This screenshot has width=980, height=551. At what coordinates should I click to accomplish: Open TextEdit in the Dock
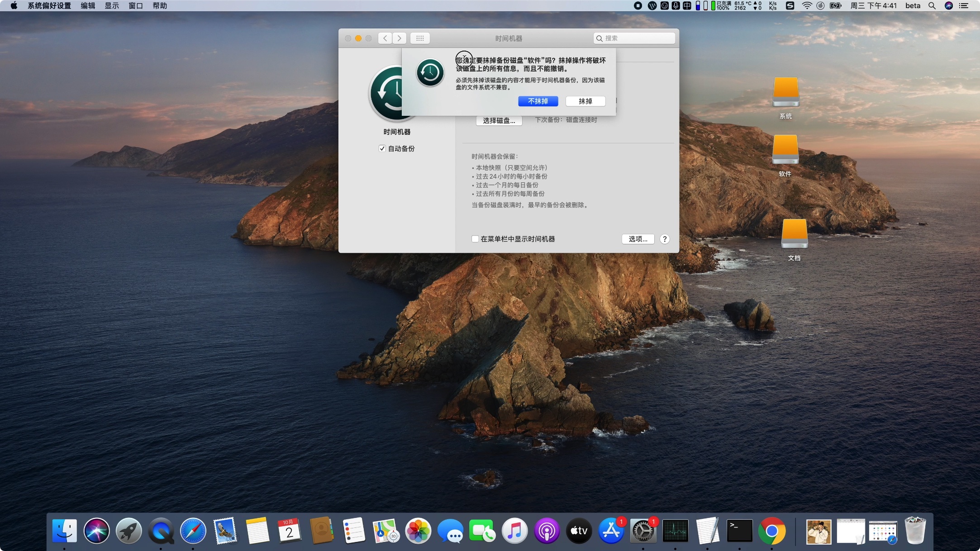click(708, 531)
